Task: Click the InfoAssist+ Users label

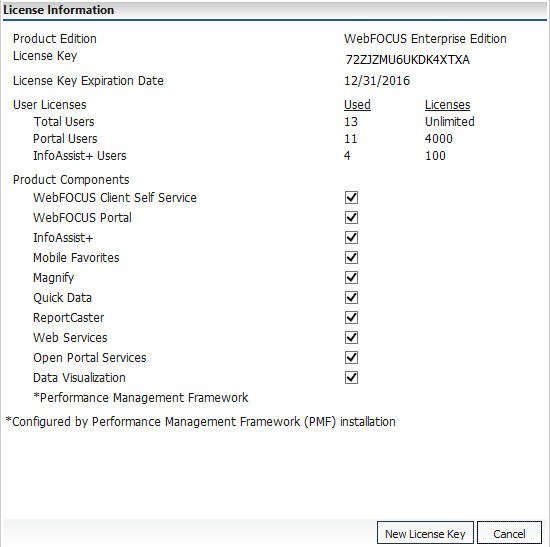Action: [x=80, y=155]
